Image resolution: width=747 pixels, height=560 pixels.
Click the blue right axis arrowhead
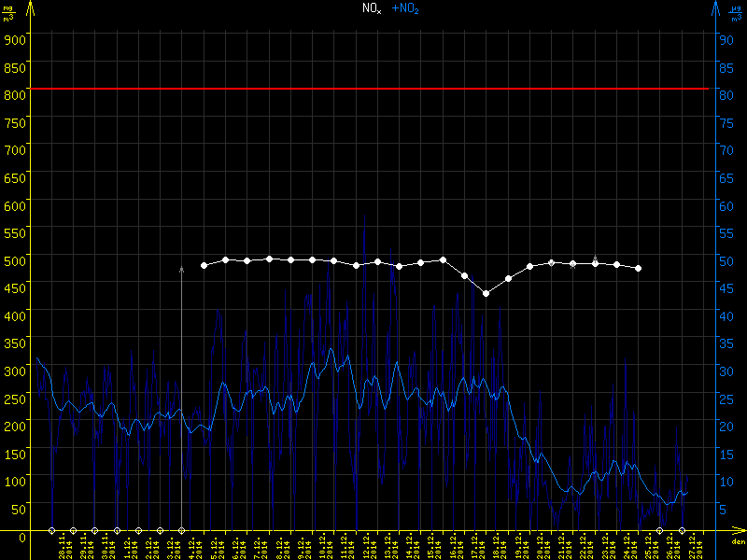(714, 7)
